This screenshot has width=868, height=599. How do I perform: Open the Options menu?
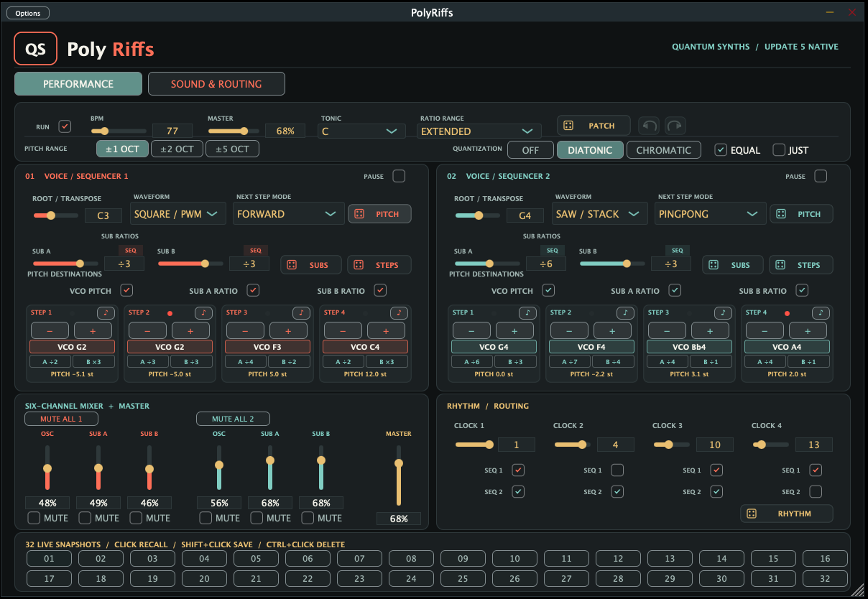(x=28, y=13)
